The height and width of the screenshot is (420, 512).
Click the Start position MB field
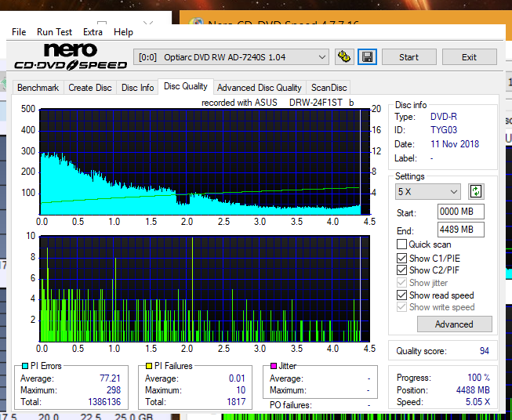pos(461,212)
